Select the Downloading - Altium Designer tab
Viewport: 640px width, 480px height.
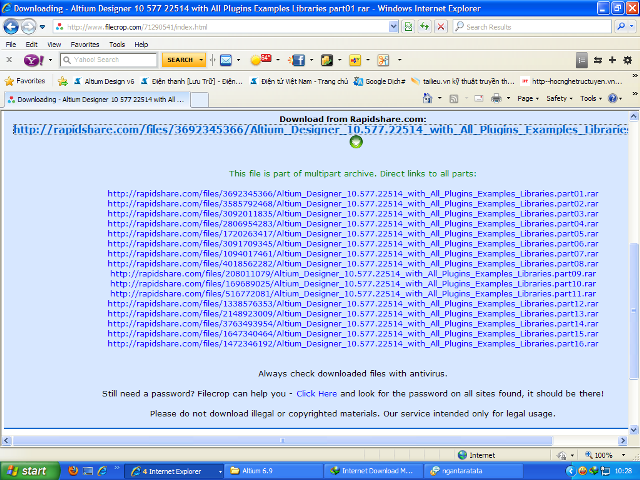pyautogui.click(x=97, y=99)
